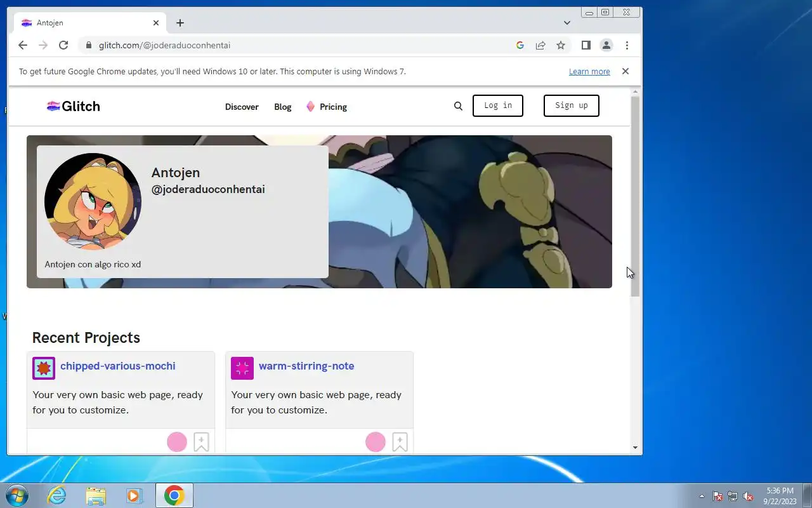This screenshot has width=812, height=508.
Task: Open Windows Explorer folder in taskbar
Action: tap(96, 495)
